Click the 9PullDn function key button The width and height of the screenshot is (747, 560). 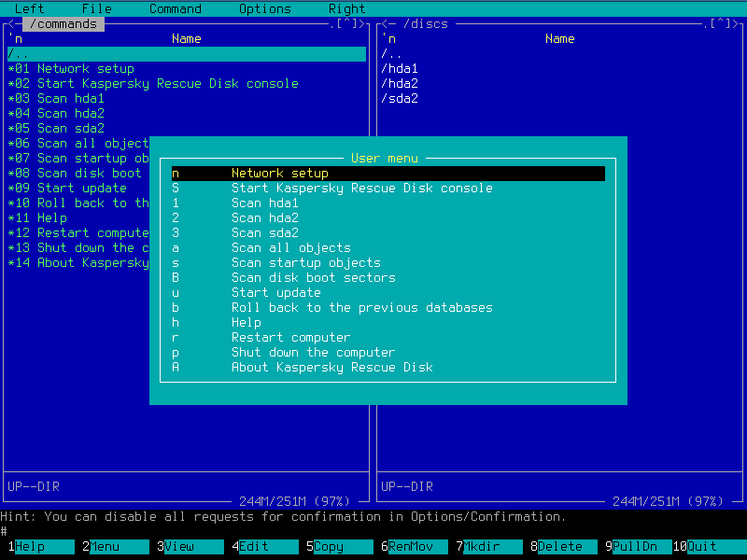639,547
